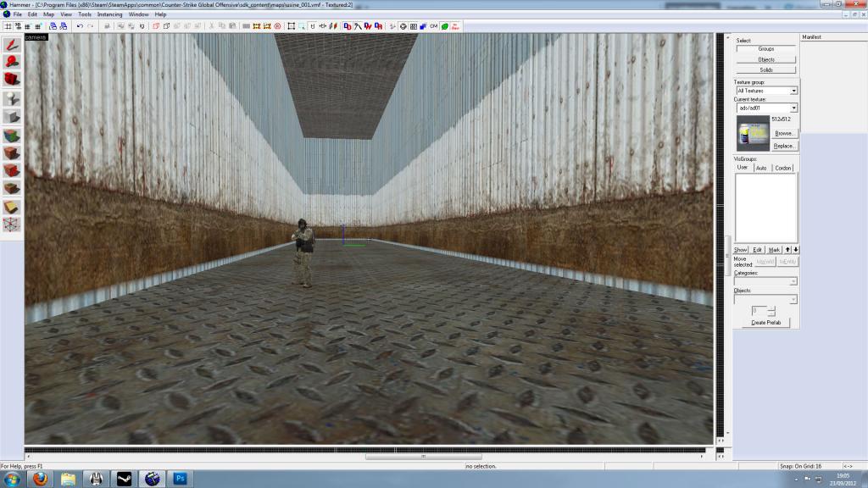The height and width of the screenshot is (488, 868).
Task: Click the Save Window State icon
Action: tap(64, 26)
